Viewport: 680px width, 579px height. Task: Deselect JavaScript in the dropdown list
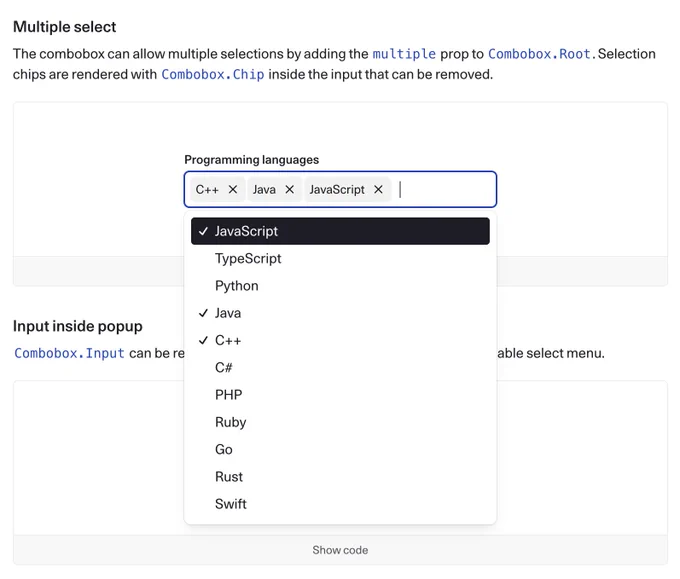[340, 231]
